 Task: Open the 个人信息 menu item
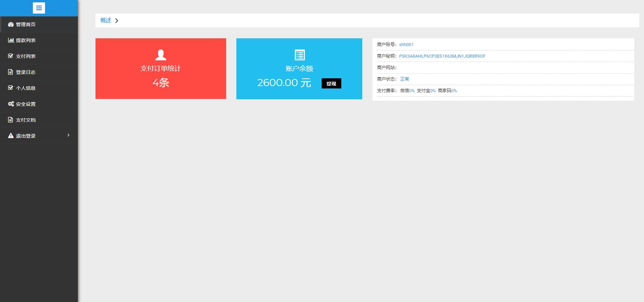(26, 88)
